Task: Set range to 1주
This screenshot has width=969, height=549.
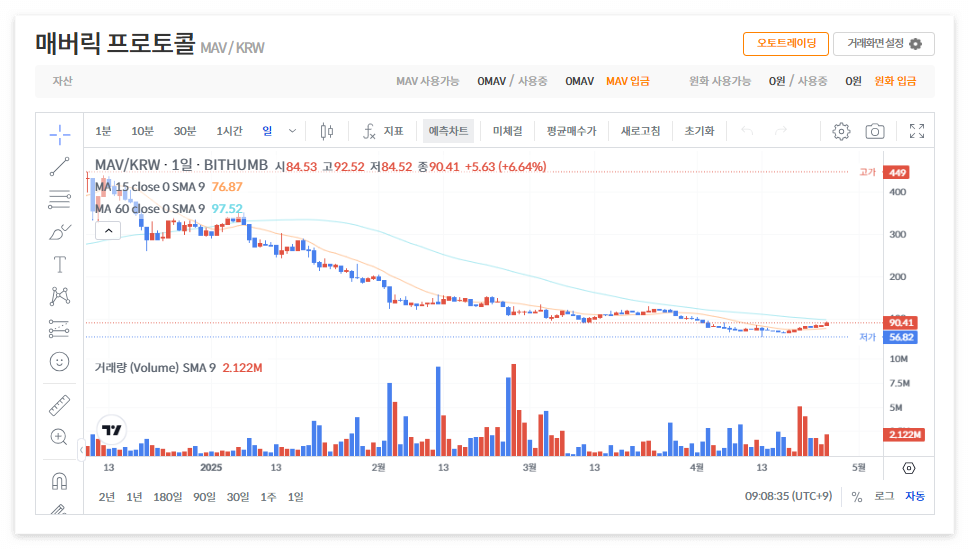Action: (x=268, y=497)
